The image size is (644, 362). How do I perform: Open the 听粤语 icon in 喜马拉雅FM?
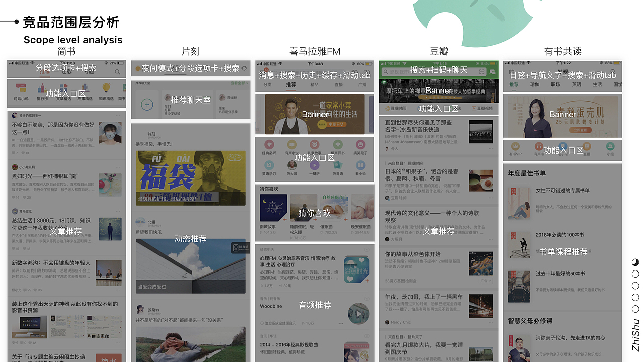pyautogui.click(x=338, y=165)
